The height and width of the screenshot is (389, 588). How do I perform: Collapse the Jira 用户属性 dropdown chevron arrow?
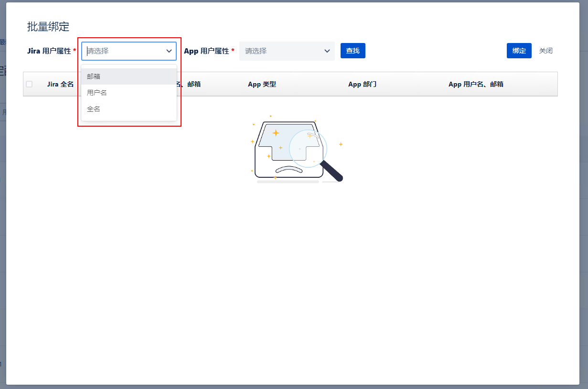point(169,51)
